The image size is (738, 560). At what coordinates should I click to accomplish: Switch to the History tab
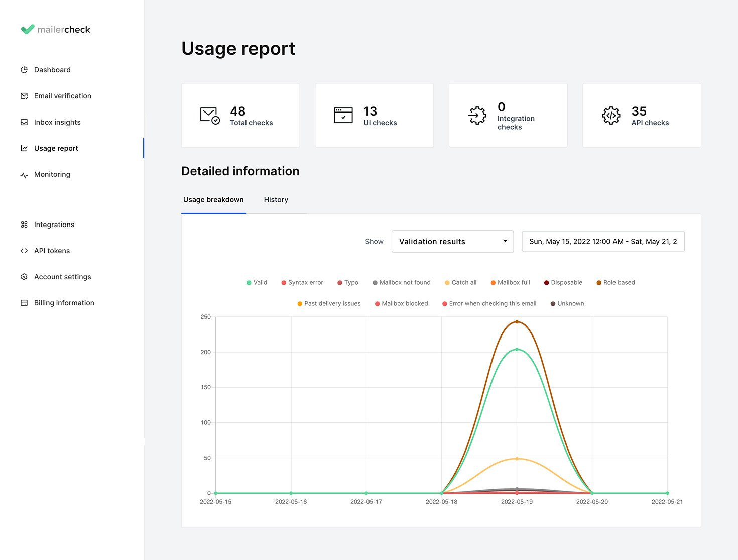point(276,200)
